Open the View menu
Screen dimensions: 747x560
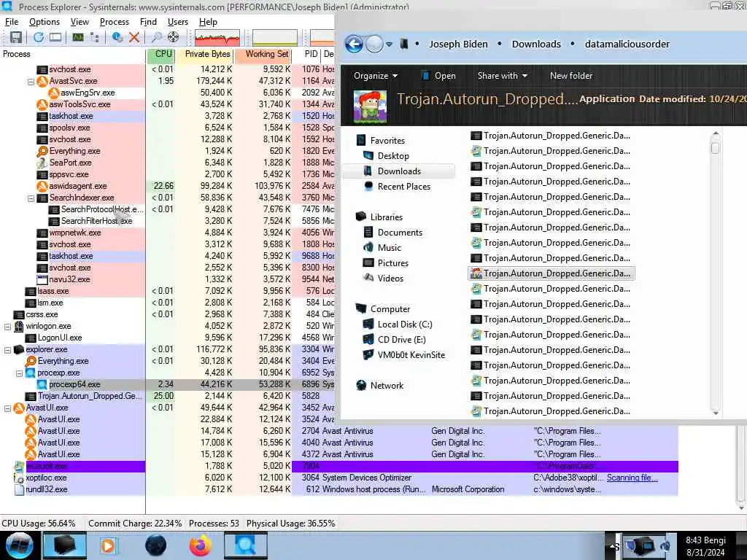(80, 22)
